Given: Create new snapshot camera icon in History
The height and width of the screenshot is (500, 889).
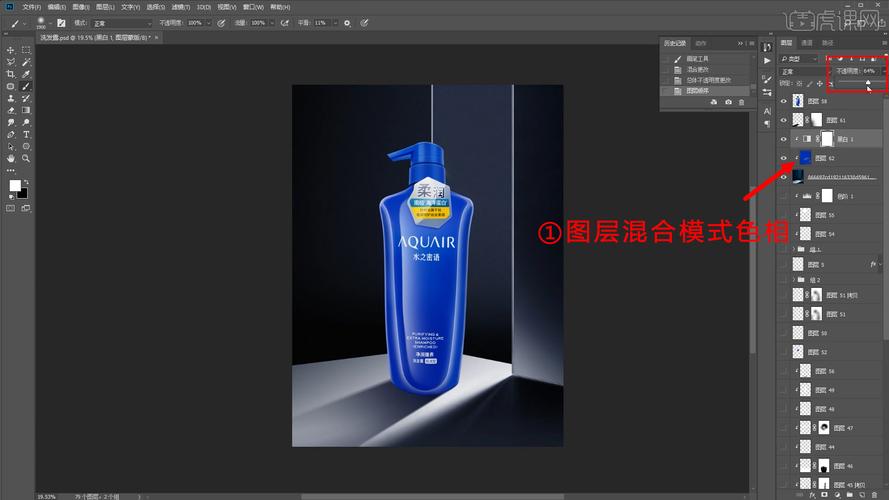Looking at the screenshot, I should [728, 102].
